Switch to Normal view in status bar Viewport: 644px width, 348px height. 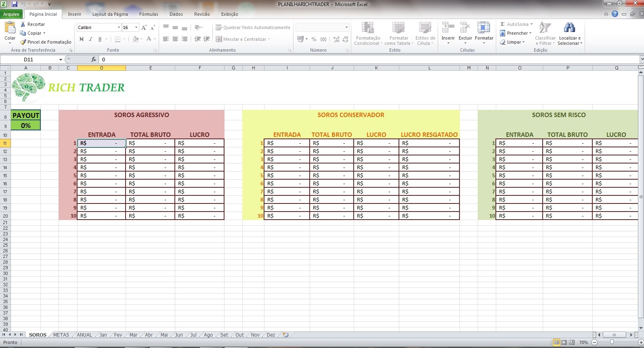click(x=556, y=342)
